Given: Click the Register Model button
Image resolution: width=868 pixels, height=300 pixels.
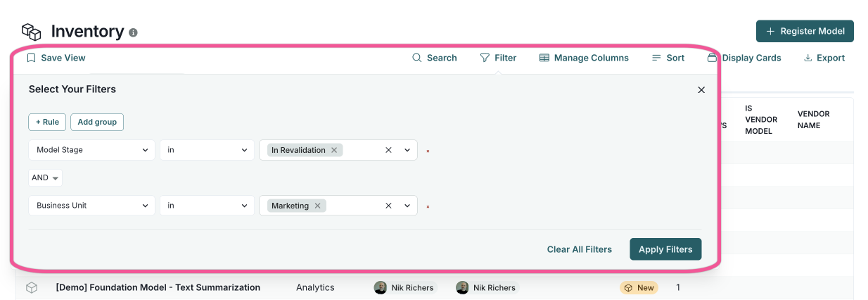Looking at the screenshot, I should coord(805,31).
